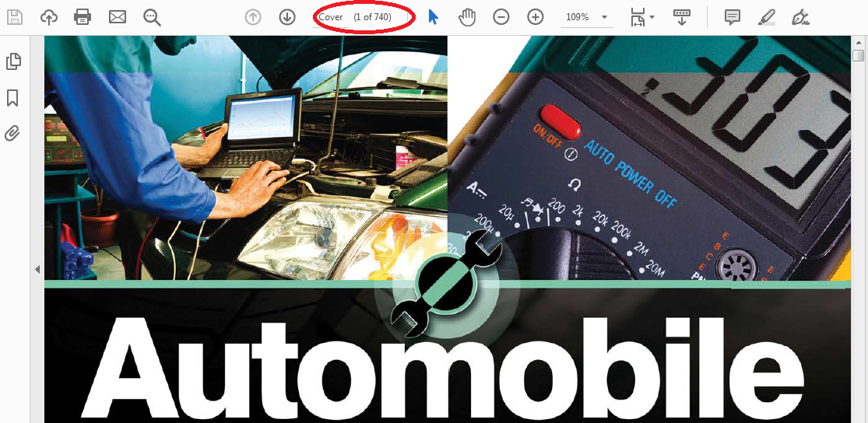Click the vertical scrollbar thumb

[859, 56]
